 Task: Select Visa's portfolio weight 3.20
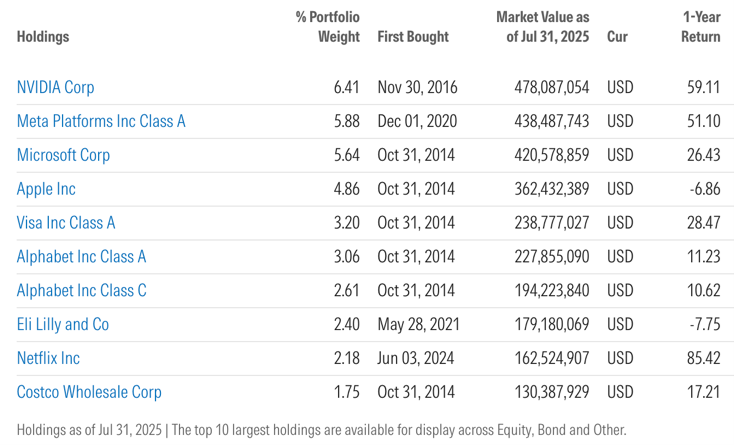(346, 223)
